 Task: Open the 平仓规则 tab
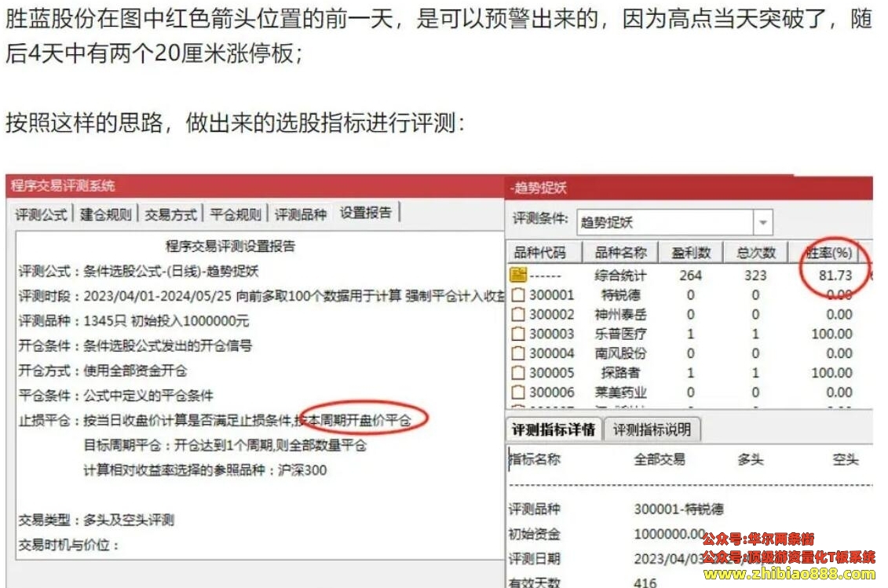point(236,214)
